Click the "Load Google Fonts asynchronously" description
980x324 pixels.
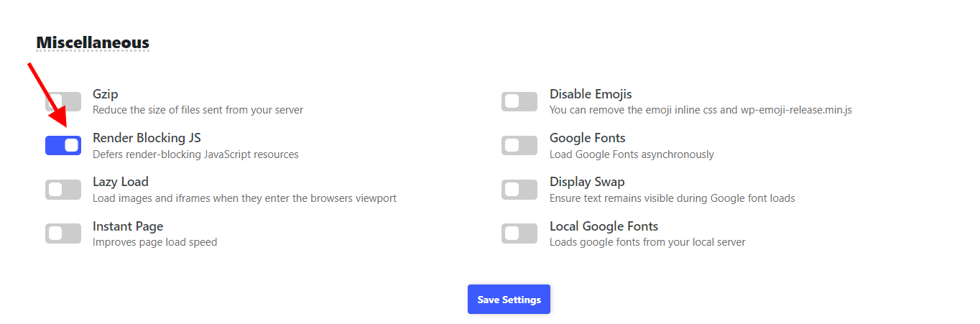point(632,154)
